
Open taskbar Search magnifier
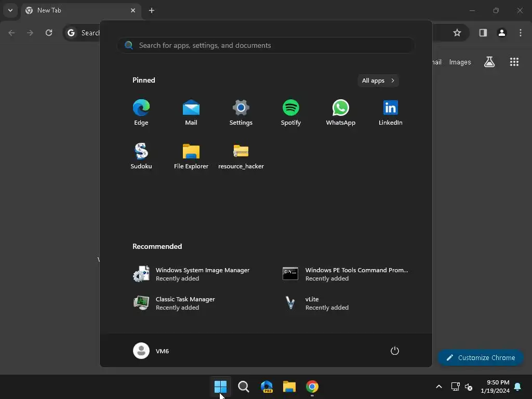tap(243, 387)
